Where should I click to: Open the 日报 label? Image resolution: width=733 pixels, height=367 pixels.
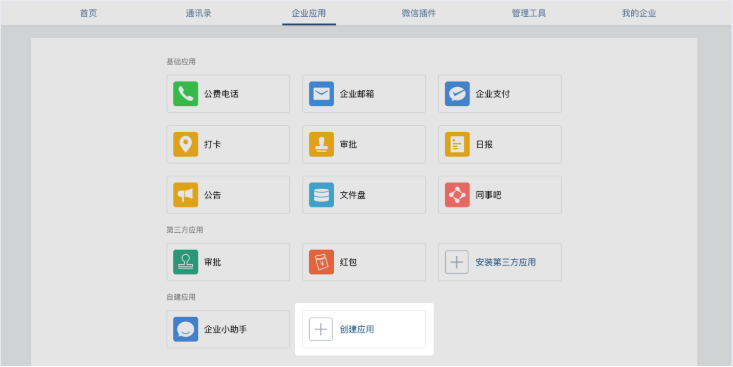(484, 144)
